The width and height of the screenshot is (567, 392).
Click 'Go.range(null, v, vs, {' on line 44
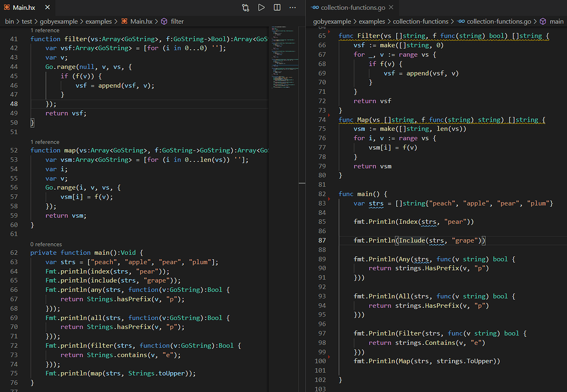pyautogui.click(x=89, y=66)
